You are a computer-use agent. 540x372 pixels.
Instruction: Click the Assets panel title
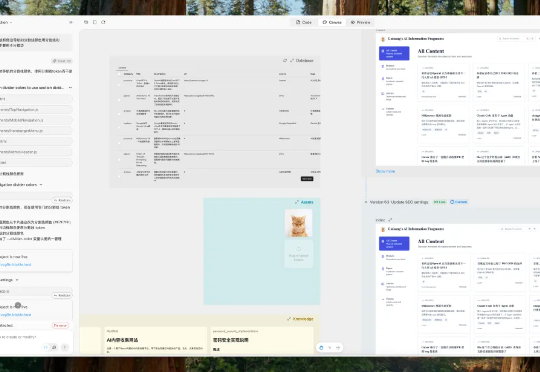[x=307, y=202]
